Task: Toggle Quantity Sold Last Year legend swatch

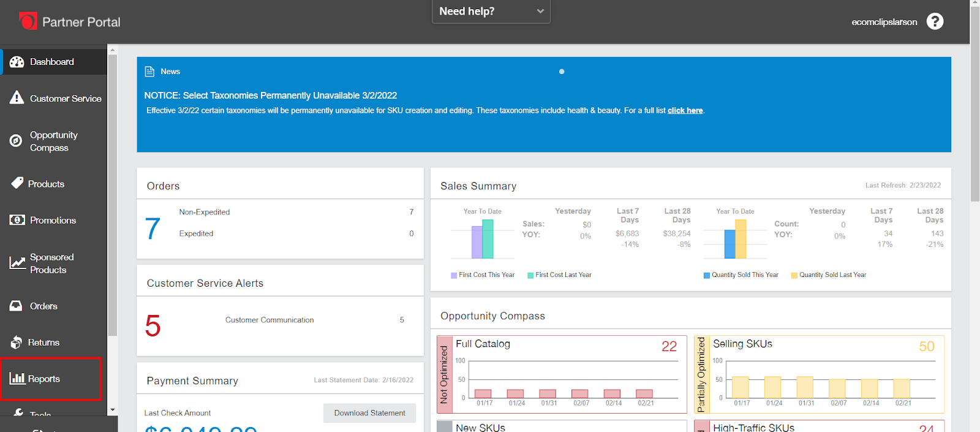Action: tap(794, 275)
